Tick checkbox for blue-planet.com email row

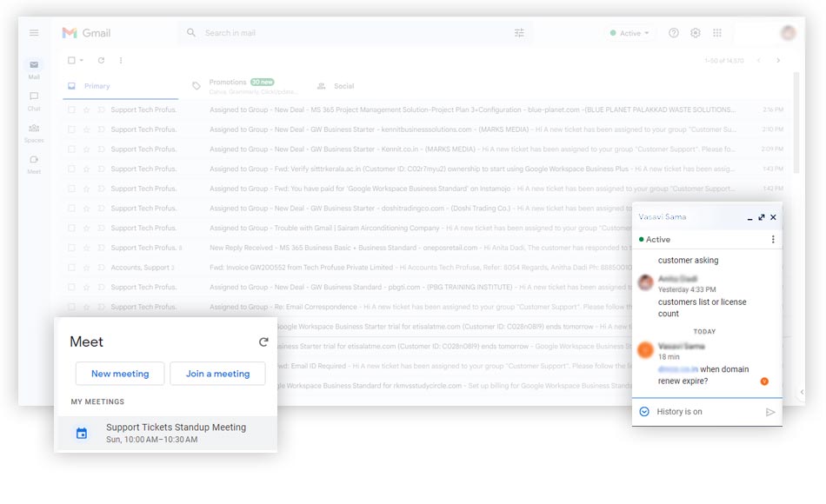tap(71, 109)
